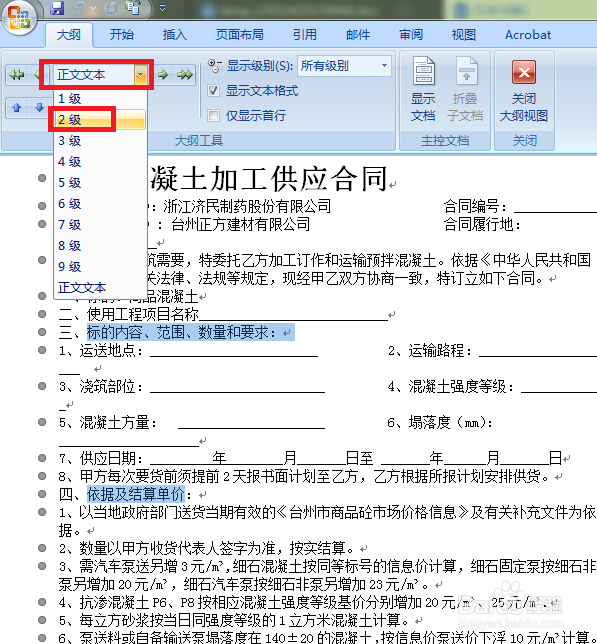Click outline bullet of 四、依据及结算单价
Image resolution: width=597 pixels, height=644 pixels.
pyautogui.click(x=42, y=494)
